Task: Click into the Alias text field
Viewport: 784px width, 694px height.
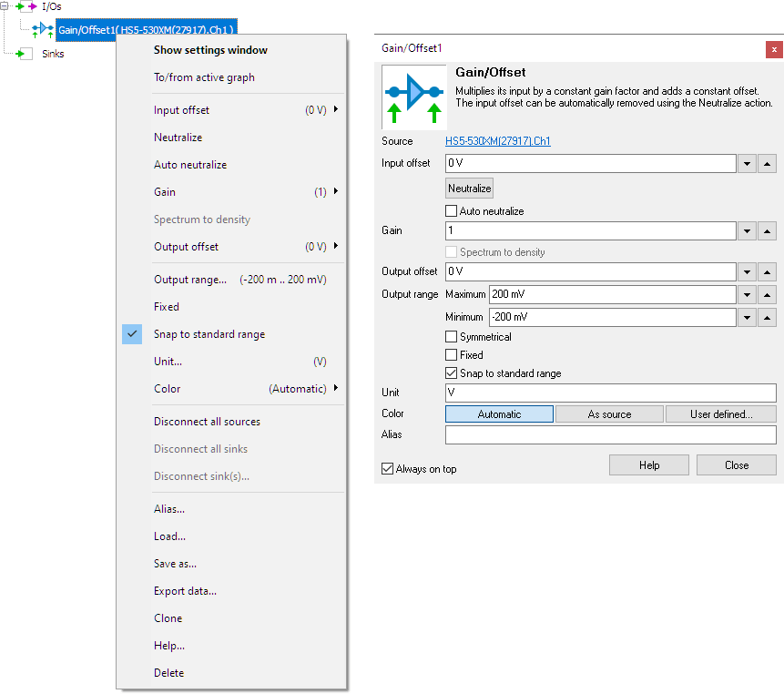Action: point(610,435)
